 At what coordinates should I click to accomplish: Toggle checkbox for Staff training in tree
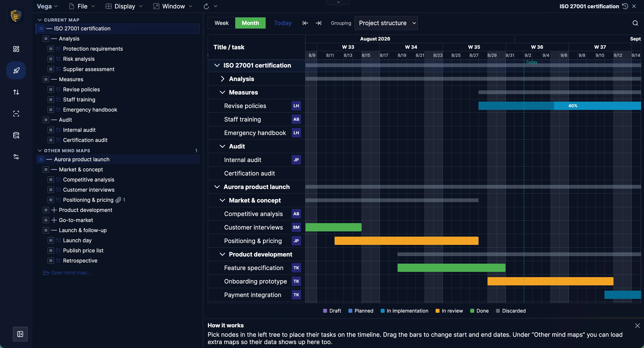point(50,100)
